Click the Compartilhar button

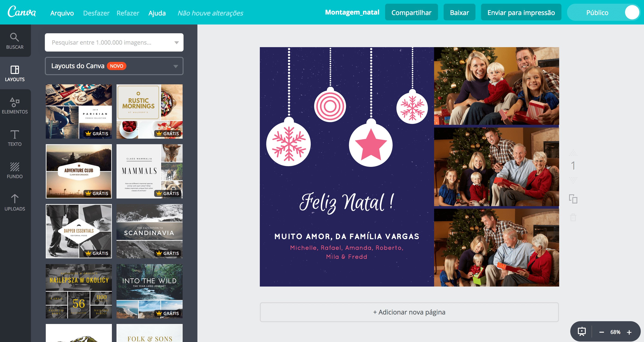pyautogui.click(x=411, y=12)
